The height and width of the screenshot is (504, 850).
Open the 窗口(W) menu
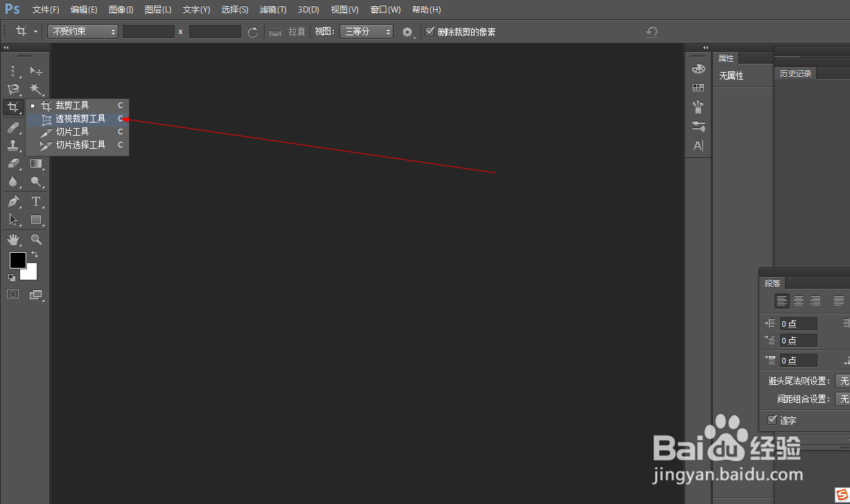pyautogui.click(x=385, y=10)
